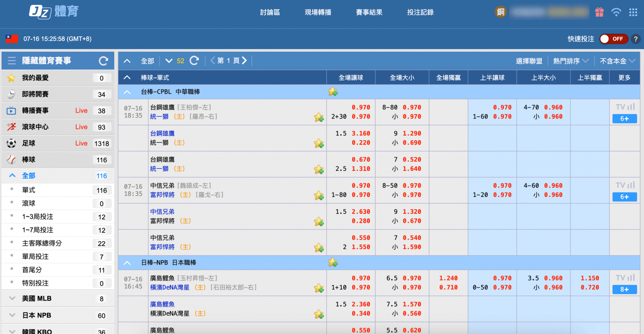This screenshot has height=334, width=644.
Task: Select 單式 bet type in sidebar
Action: pyautogui.click(x=58, y=190)
